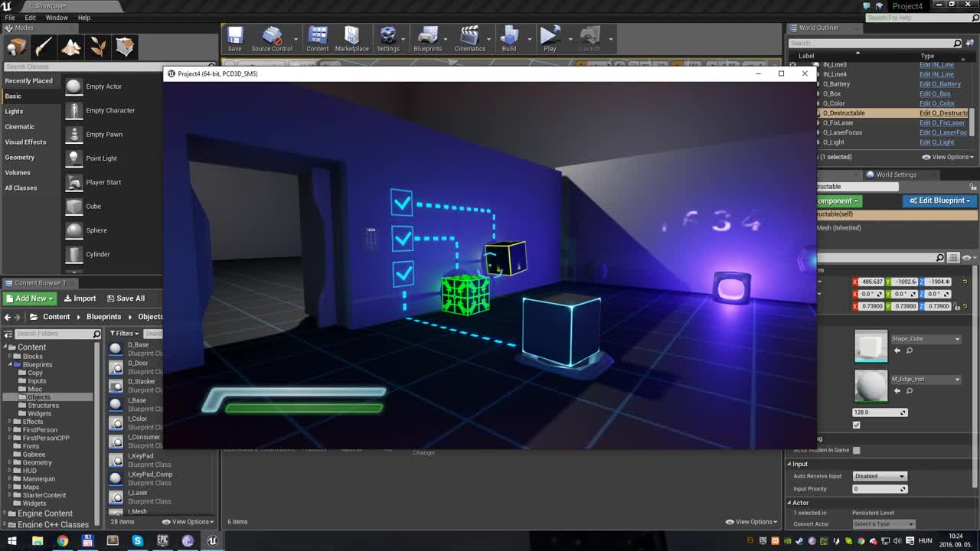Click the Blueprints toolbar icon
This screenshot has width=980, height=551.
[x=428, y=36]
